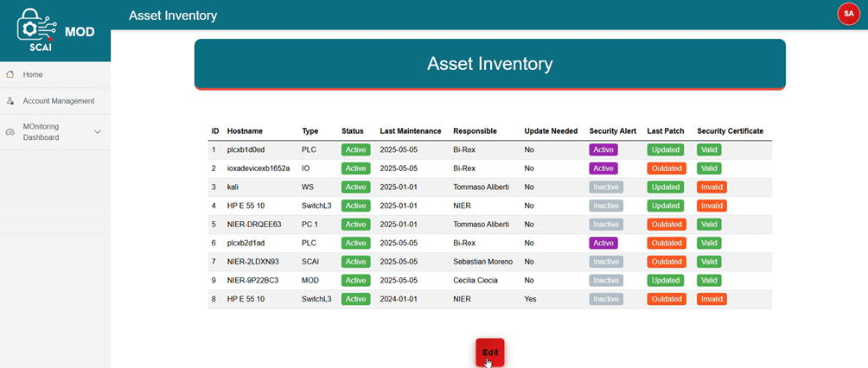
Task: Click the red Edit button
Action: tap(490, 352)
